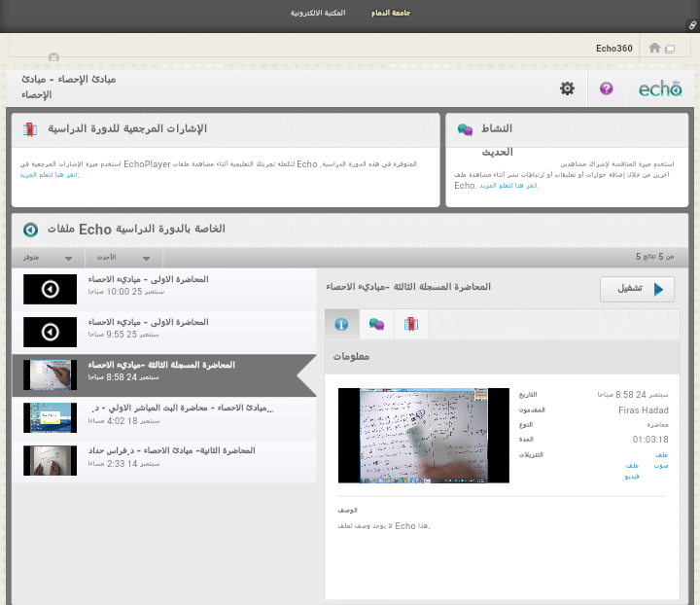Collapse the course Echo files section arrow
Viewport: 700px width, 605px height.
pyautogui.click(x=30, y=230)
